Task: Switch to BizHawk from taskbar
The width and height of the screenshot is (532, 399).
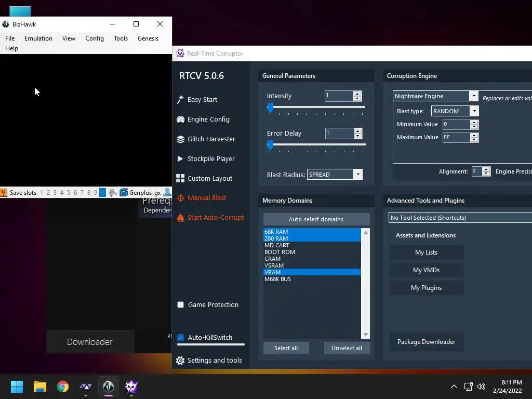Action: [x=108, y=387]
